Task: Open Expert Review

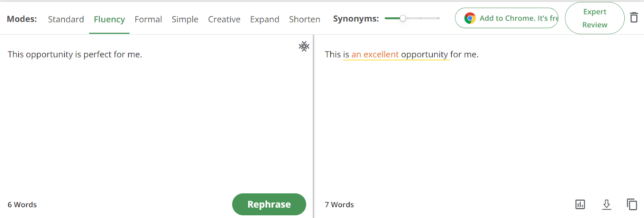Action: pos(594,18)
